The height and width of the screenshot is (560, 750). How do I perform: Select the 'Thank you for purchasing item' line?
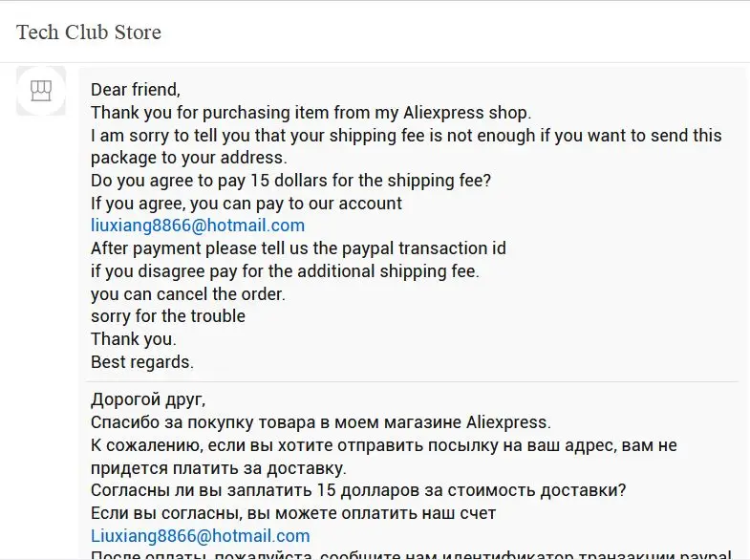(311, 113)
